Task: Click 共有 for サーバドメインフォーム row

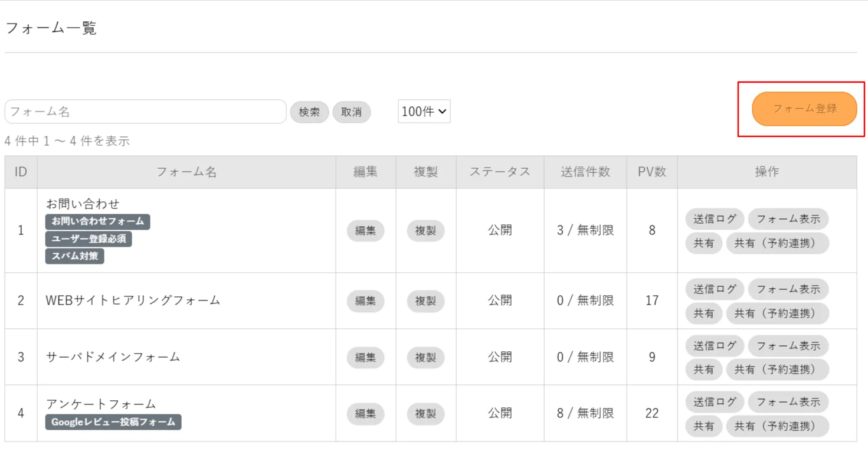Action: [x=704, y=370]
